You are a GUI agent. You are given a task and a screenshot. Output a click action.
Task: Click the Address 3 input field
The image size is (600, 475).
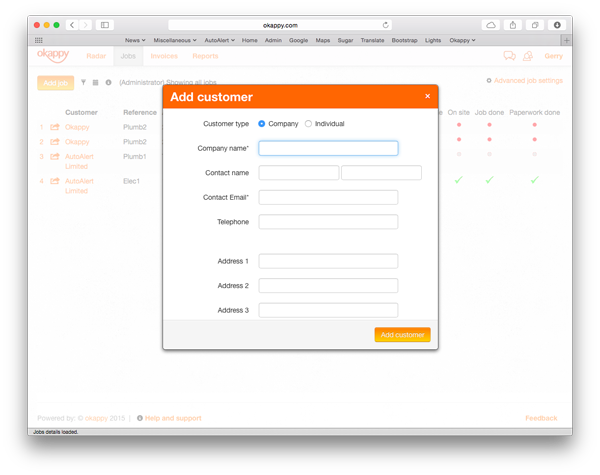coord(328,310)
